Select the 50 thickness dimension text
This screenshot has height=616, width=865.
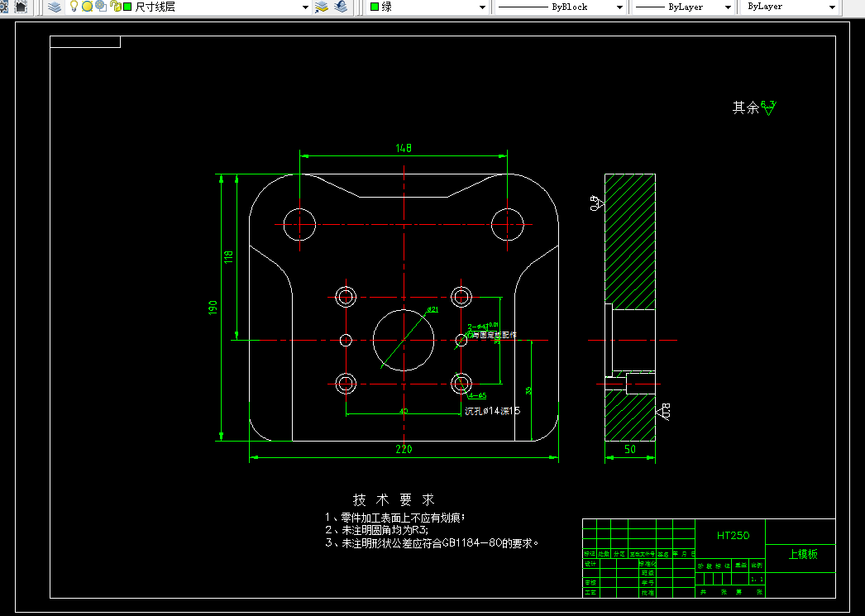(630, 449)
